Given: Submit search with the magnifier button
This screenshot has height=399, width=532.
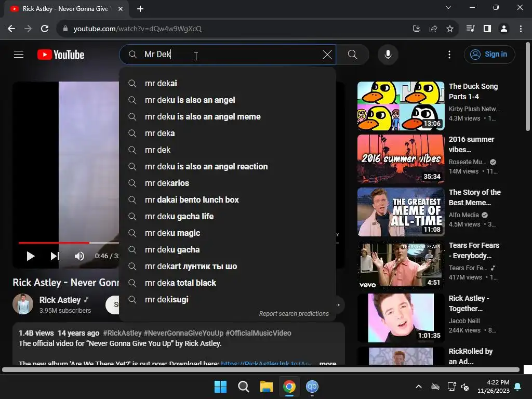Looking at the screenshot, I should (x=353, y=54).
